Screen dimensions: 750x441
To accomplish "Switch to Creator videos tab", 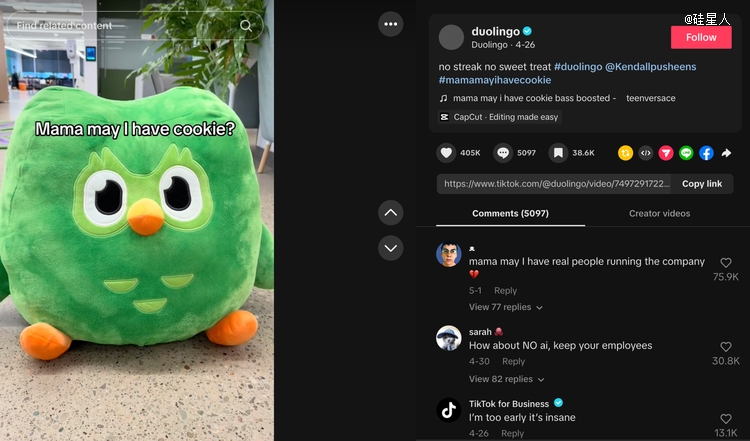I will pyautogui.click(x=659, y=213).
